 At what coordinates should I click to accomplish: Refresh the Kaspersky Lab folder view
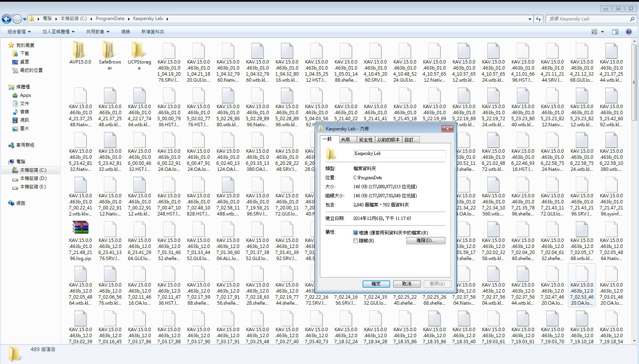(x=538, y=19)
